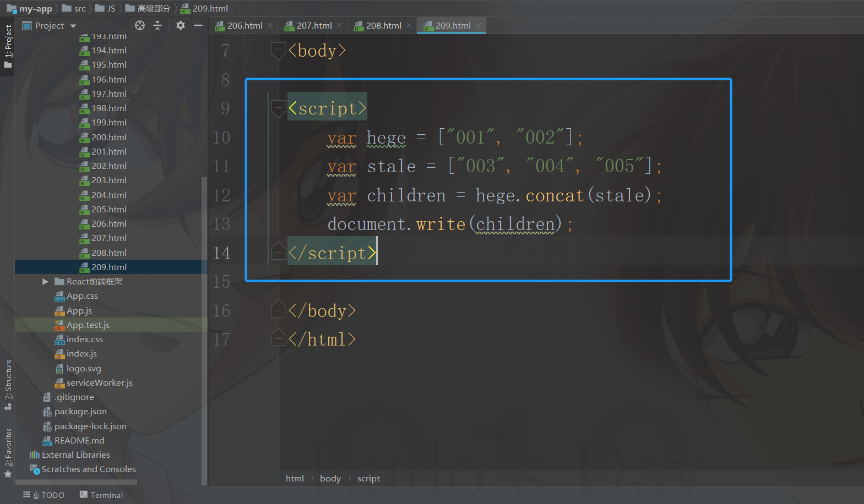Toggle the 1: Project tool window
The width and height of the screenshot is (864, 504).
coord(8,46)
